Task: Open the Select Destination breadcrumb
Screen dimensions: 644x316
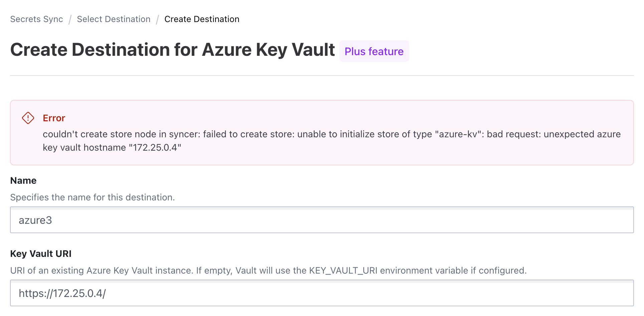Action: [x=114, y=19]
